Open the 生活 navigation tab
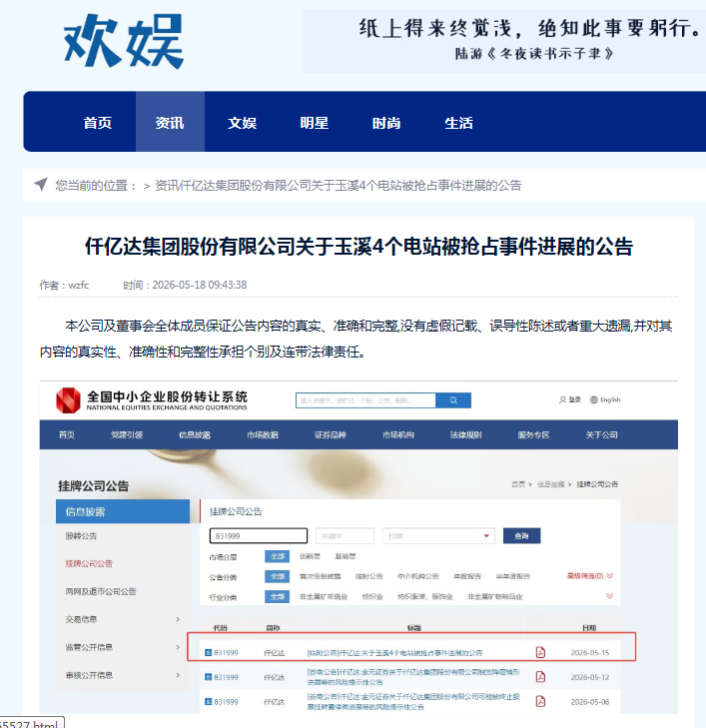Viewport: 706px width, 728px height. pyautogui.click(x=458, y=123)
